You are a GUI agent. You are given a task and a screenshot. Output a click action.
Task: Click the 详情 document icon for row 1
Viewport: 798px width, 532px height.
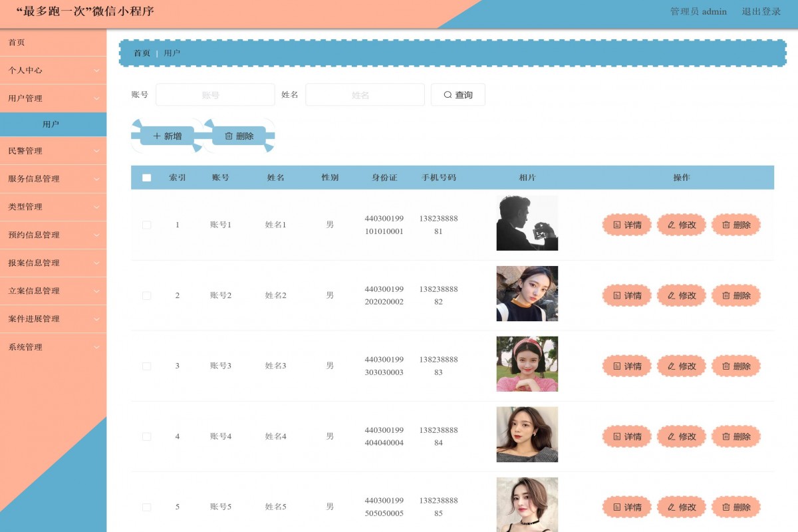click(x=616, y=225)
